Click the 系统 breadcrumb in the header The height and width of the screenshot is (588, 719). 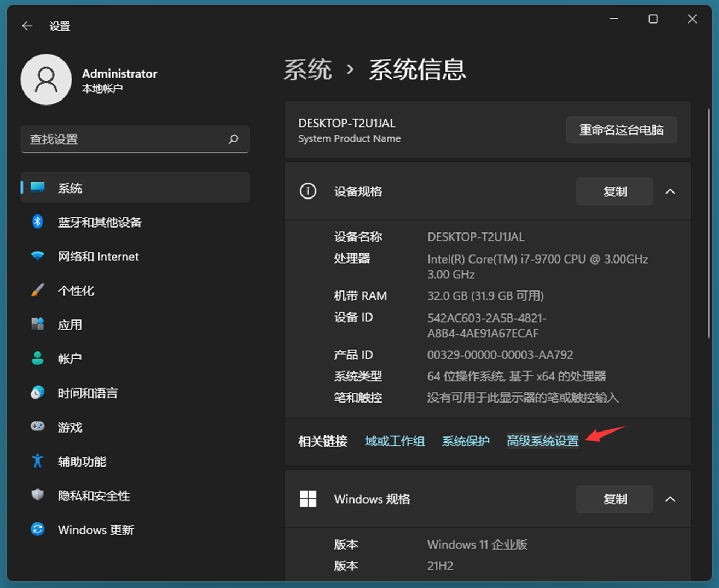tap(308, 70)
